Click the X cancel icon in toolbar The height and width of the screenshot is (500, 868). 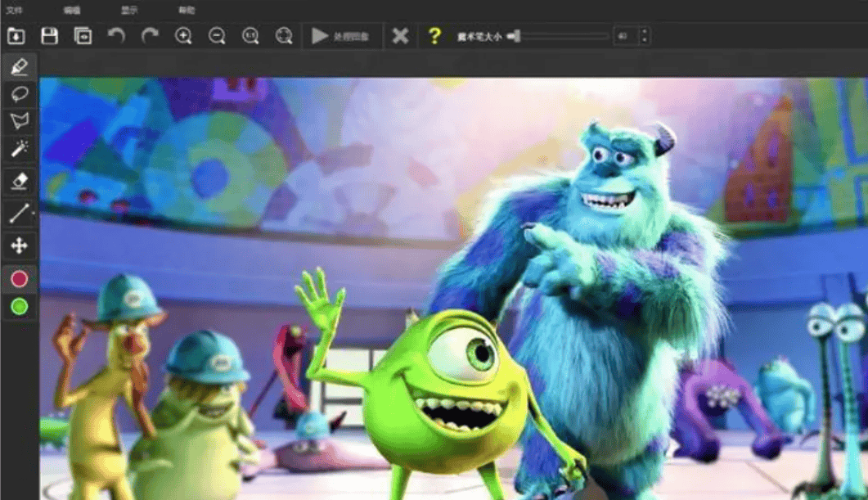(400, 36)
